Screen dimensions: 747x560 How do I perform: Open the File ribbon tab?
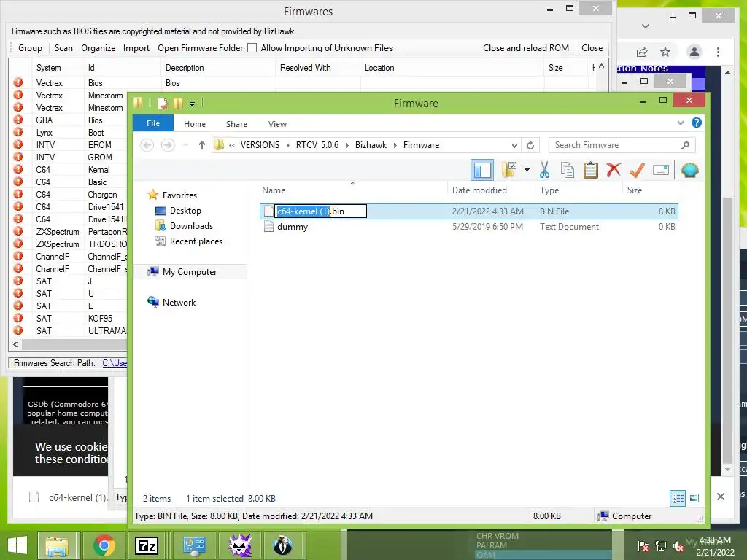click(x=153, y=123)
